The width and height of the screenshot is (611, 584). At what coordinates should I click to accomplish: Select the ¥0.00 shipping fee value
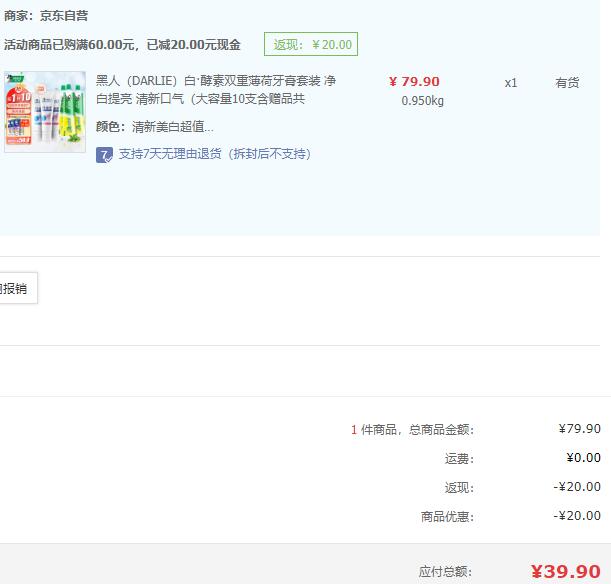(583, 457)
